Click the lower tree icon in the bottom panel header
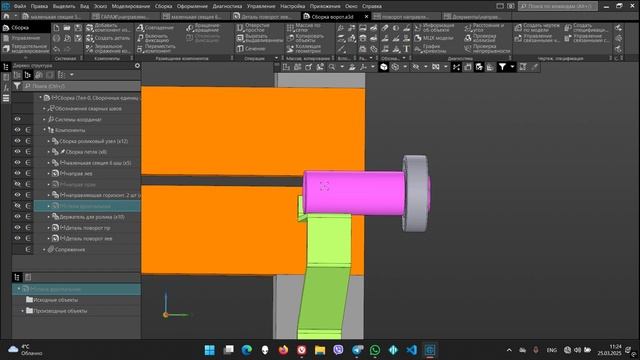Viewport: 640px width, 360px height. point(17,277)
